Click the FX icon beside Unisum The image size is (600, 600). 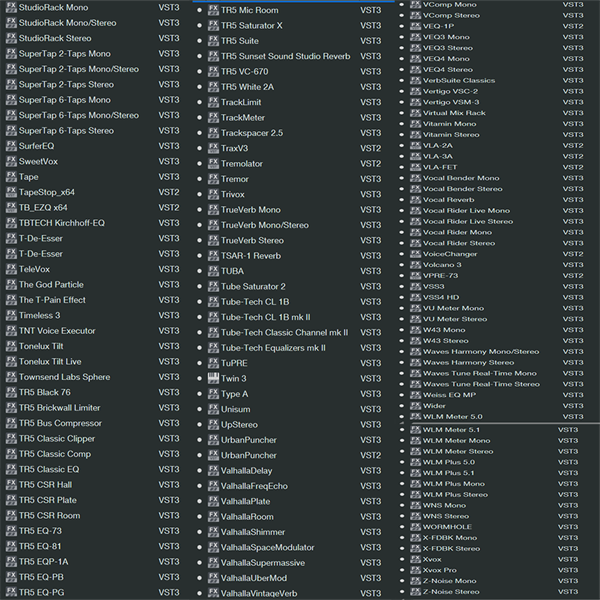coord(213,409)
